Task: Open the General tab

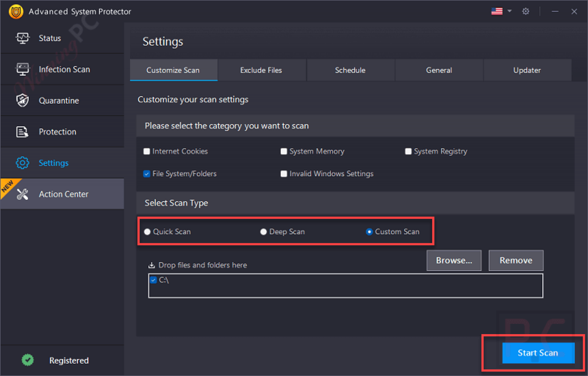Action: (439, 70)
